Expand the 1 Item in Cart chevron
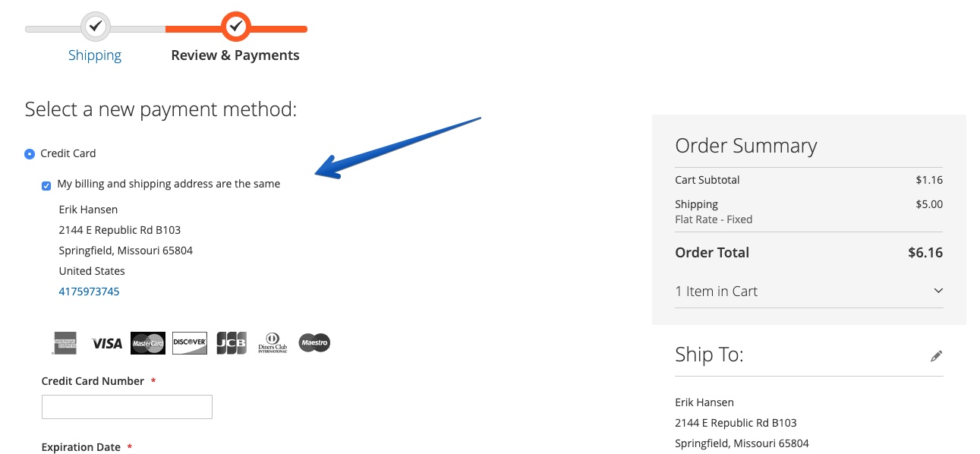Viewport: 980px width, 454px height. pos(938,291)
